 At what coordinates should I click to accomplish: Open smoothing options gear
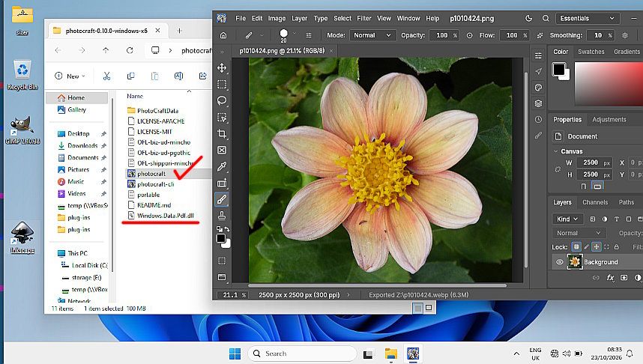[625, 35]
